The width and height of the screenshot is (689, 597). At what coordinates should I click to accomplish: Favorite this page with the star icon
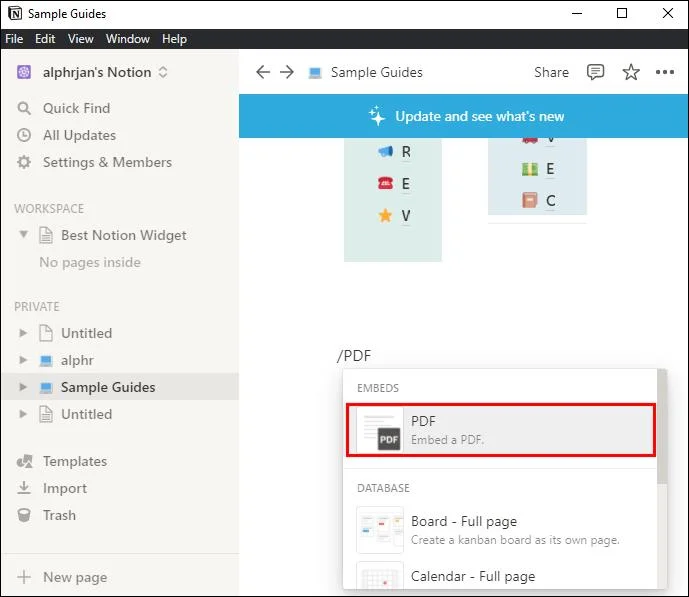(x=631, y=72)
